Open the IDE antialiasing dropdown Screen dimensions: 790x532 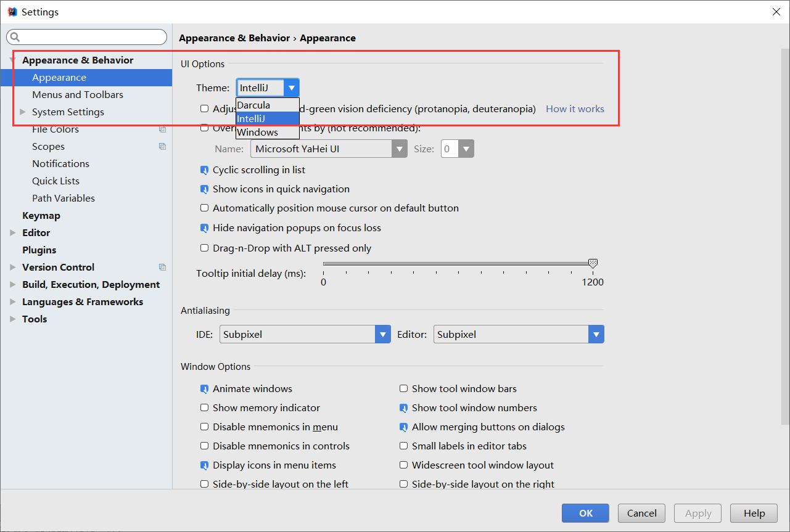pyautogui.click(x=383, y=335)
